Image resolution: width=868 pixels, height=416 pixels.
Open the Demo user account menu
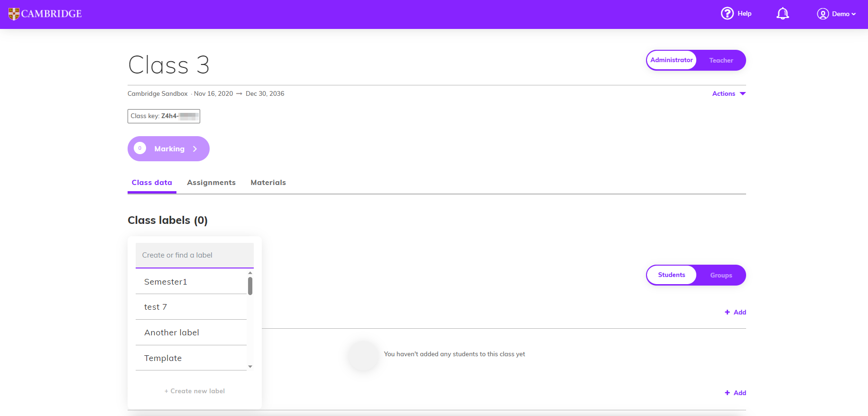(836, 14)
